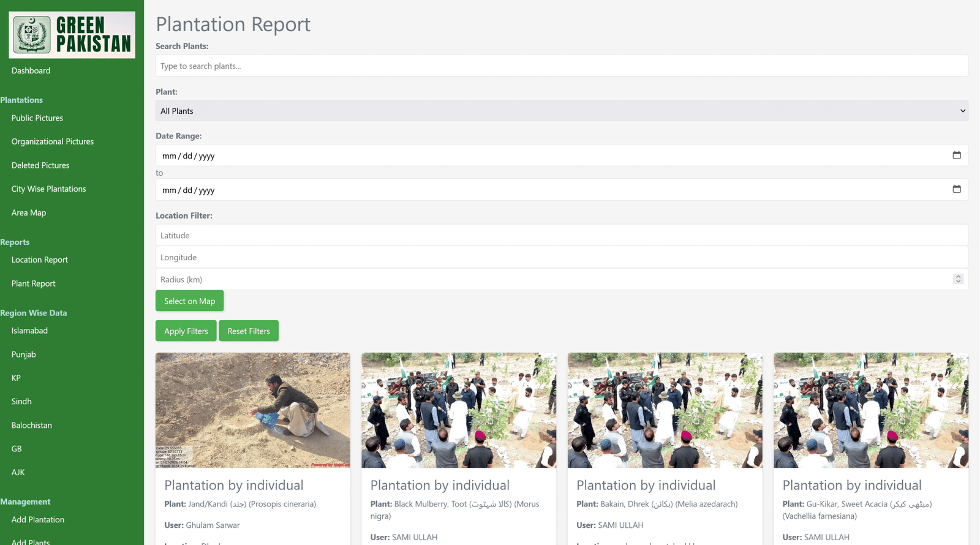Viewport: 980px width, 545px height.
Task: Select Islamabad region
Action: pos(29,331)
